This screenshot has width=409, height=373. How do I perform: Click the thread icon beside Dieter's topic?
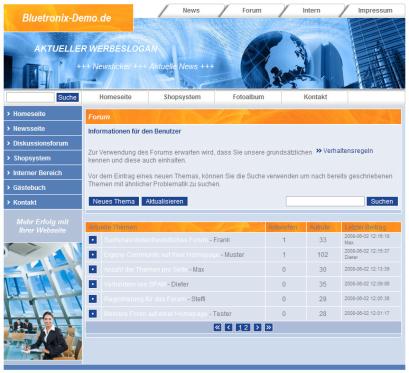pos(93,284)
